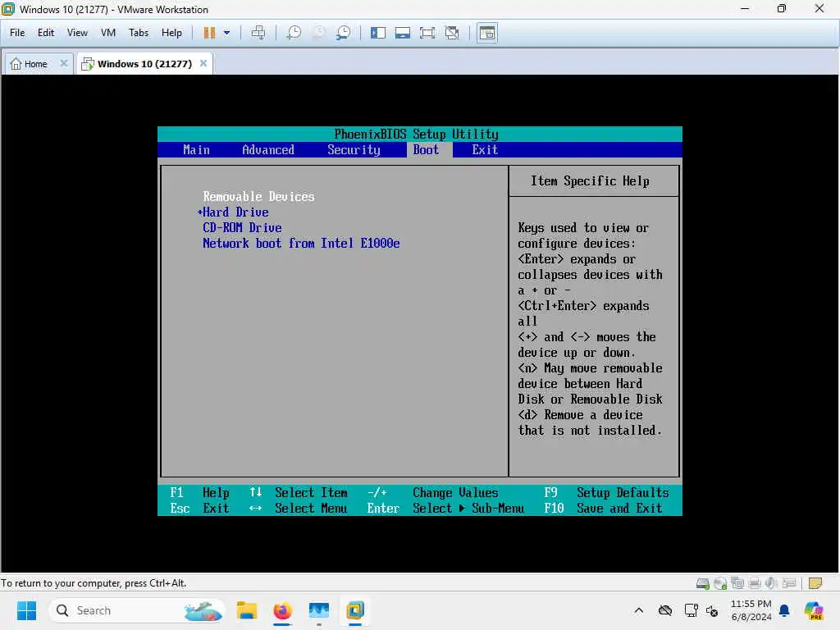
Task: Click the Item Specific Help heading
Action: [590, 181]
